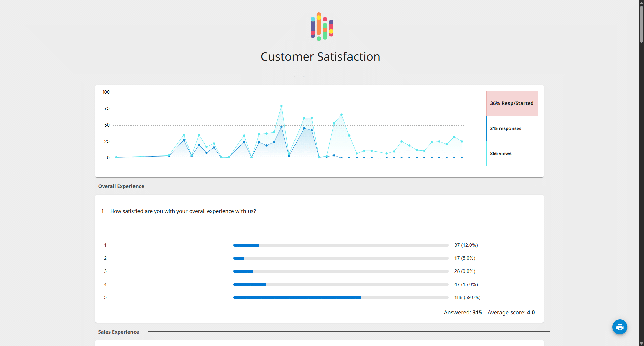
Task: Click the 186 (59.0%) result label
Action: coord(467,298)
